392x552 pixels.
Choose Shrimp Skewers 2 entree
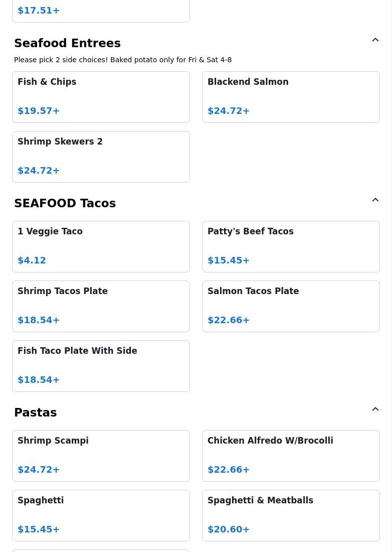(x=101, y=156)
